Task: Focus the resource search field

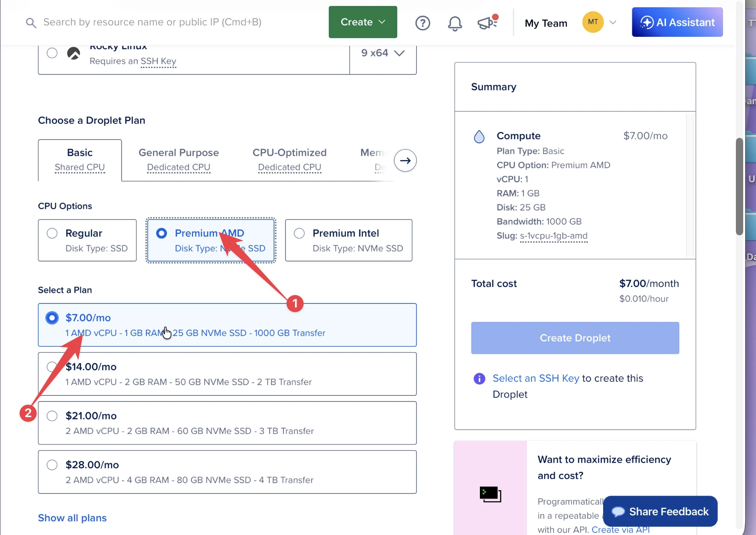Action: click(x=152, y=22)
